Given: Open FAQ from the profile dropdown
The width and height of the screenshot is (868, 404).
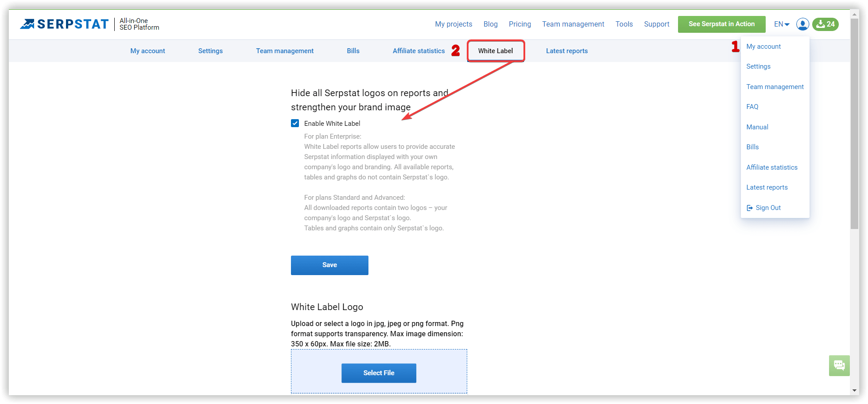Looking at the screenshot, I should coord(752,107).
